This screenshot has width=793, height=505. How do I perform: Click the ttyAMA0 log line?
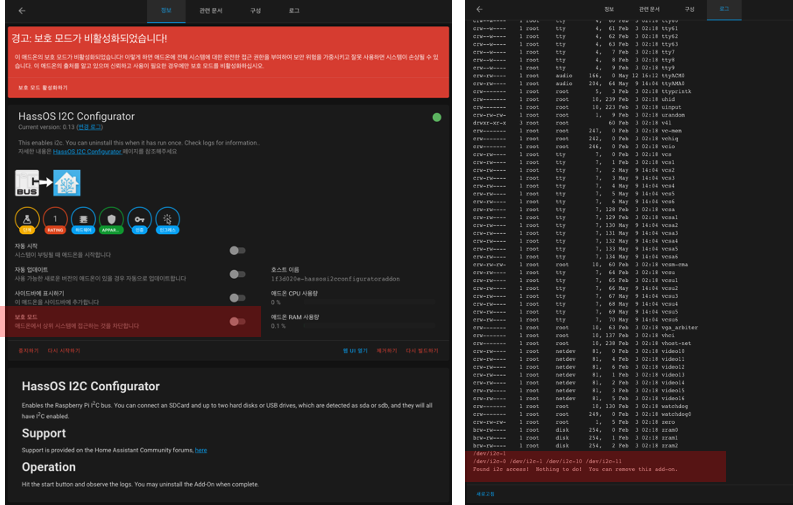pos(579,83)
